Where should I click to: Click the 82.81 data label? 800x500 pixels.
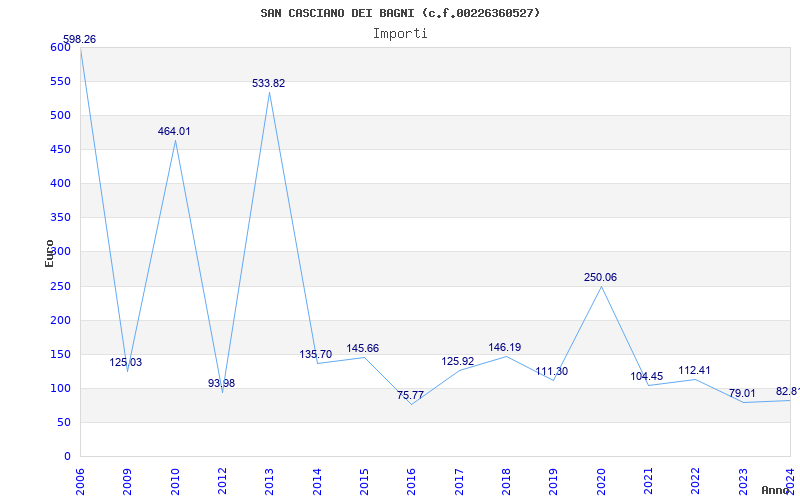coord(788,391)
